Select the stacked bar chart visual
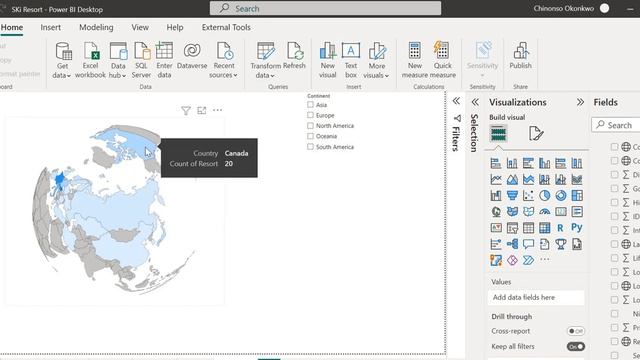The width and height of the screenshot is (640, 360). (496, 163)
